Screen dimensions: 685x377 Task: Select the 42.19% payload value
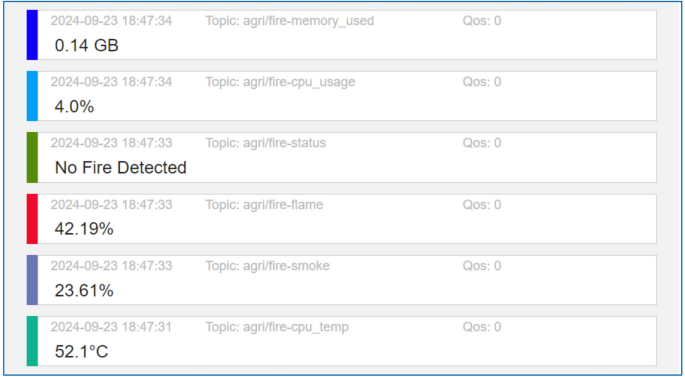click(84, 229)
